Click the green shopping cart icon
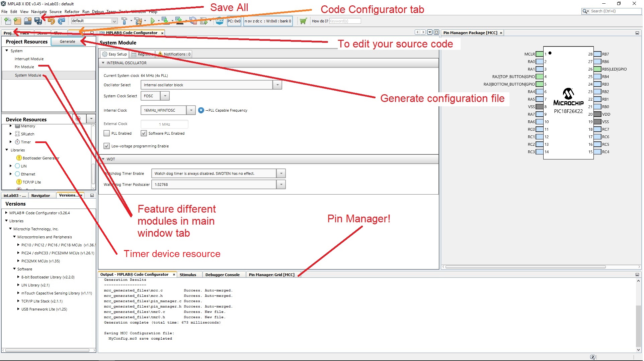 pos(303,21)
